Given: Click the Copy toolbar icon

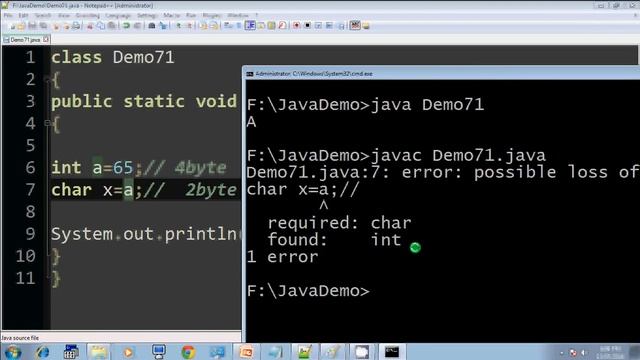Looking at the screenshot, I should 100,26.
